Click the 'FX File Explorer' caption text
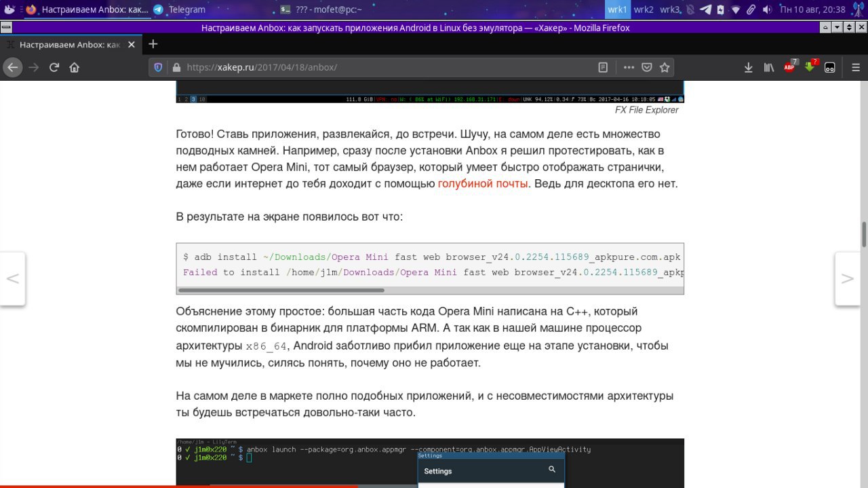This screenshot has height=488, width=868. pos(646,110)
